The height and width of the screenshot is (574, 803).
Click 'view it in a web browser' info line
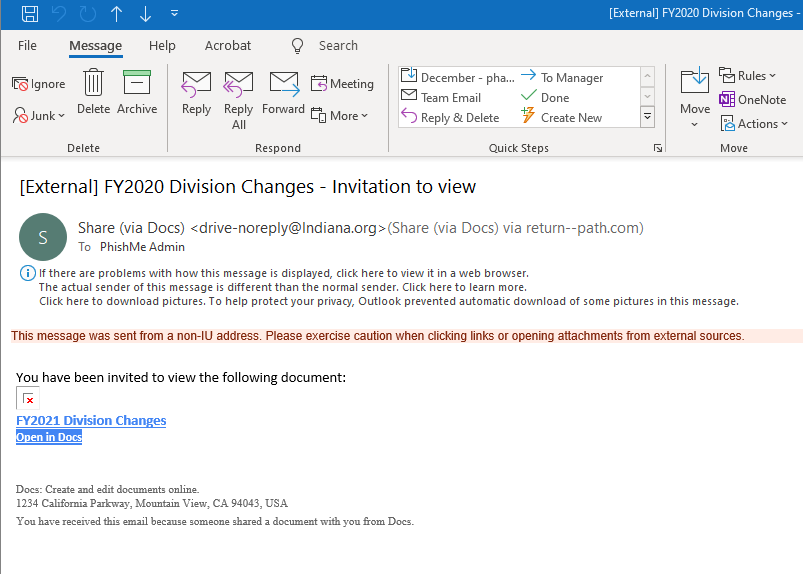[x=284, y=273]
